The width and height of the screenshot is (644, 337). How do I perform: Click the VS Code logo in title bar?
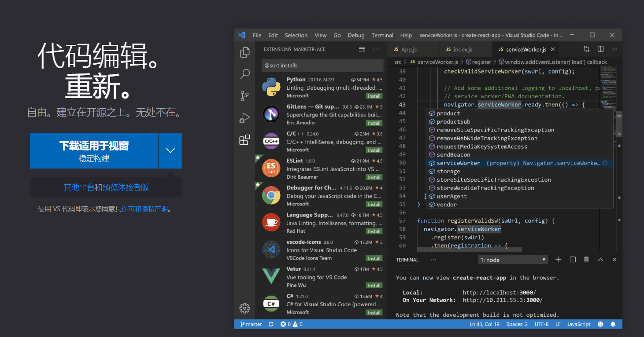241,35
